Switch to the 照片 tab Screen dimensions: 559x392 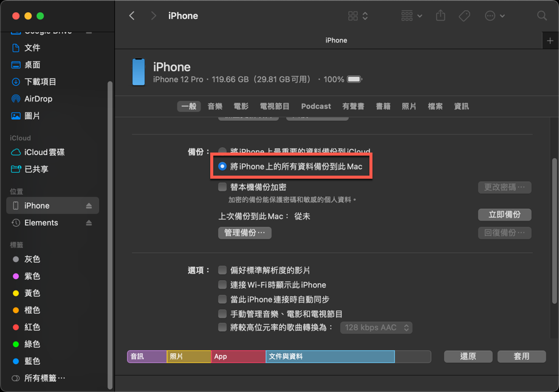pyautogui.click(x=409, y=106)
